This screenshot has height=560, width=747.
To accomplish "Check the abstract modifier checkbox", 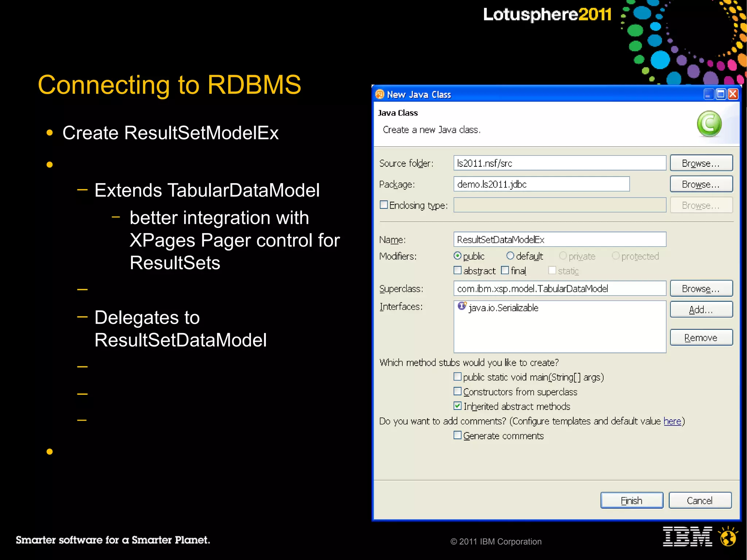I will click(457, 270).
